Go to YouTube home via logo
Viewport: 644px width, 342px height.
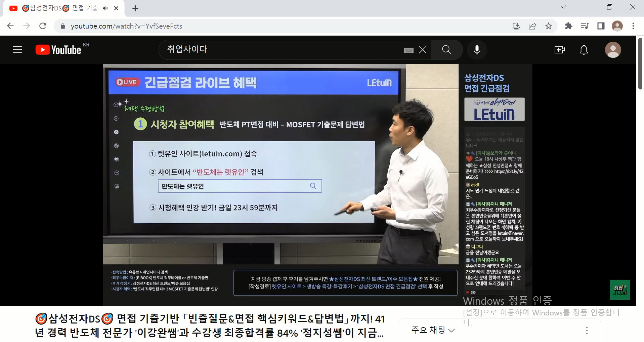(58, 50)
